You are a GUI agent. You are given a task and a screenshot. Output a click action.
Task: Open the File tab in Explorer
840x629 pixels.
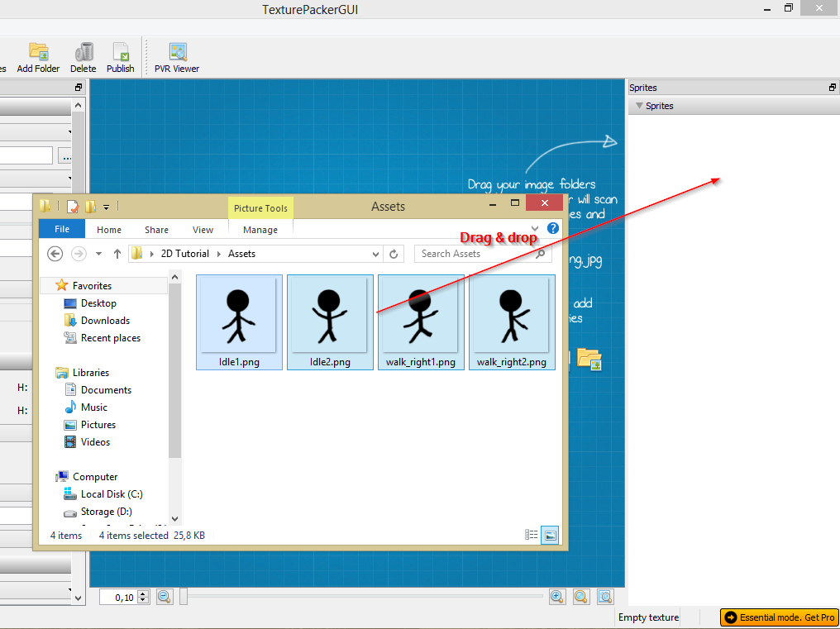tap(62, 230)
